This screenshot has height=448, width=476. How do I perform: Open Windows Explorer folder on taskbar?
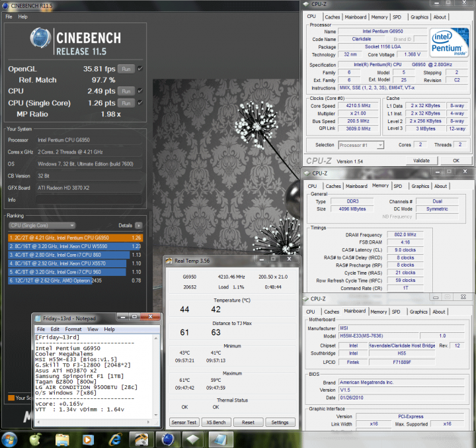(62, 440)
